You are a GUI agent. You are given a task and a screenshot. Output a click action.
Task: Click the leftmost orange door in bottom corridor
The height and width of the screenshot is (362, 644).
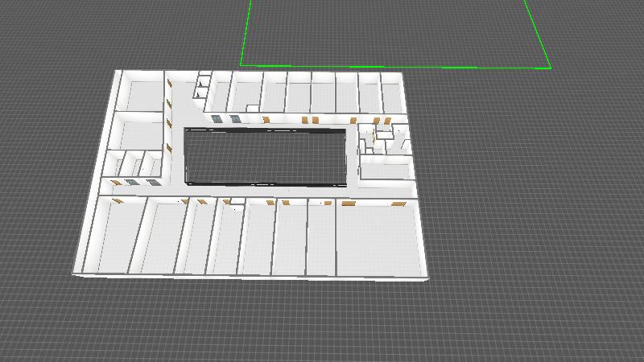(118, 201)
